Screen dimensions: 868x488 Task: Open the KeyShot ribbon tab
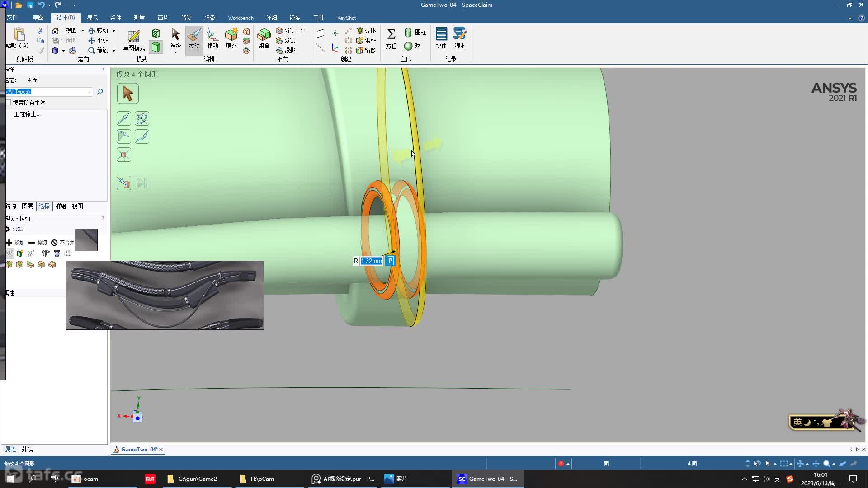(346, 18)
